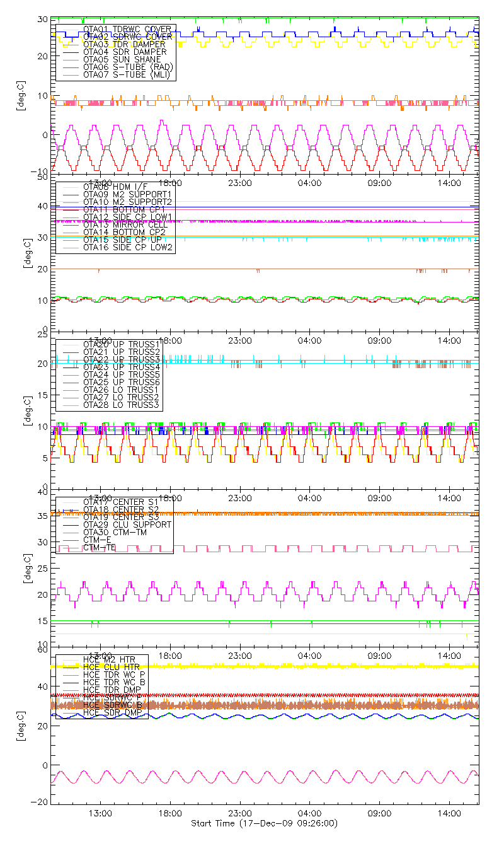The height and width of the screenshot is (851, 504).
Task: Select the CTM-E legend entry
Action: click(x=96, y=540)
